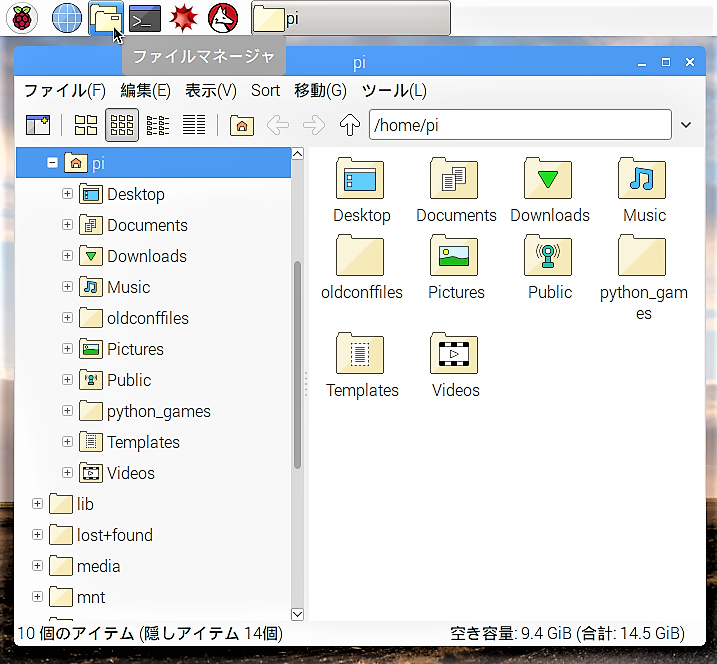Screen dimensions: 717x664
Task: Open the 編集(E) menu
Action: click(x=145, y=91)
